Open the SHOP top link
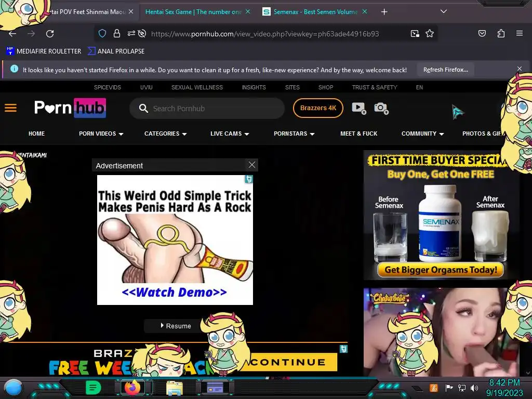Screen dimensions: 532x399 tap(326, 87)
